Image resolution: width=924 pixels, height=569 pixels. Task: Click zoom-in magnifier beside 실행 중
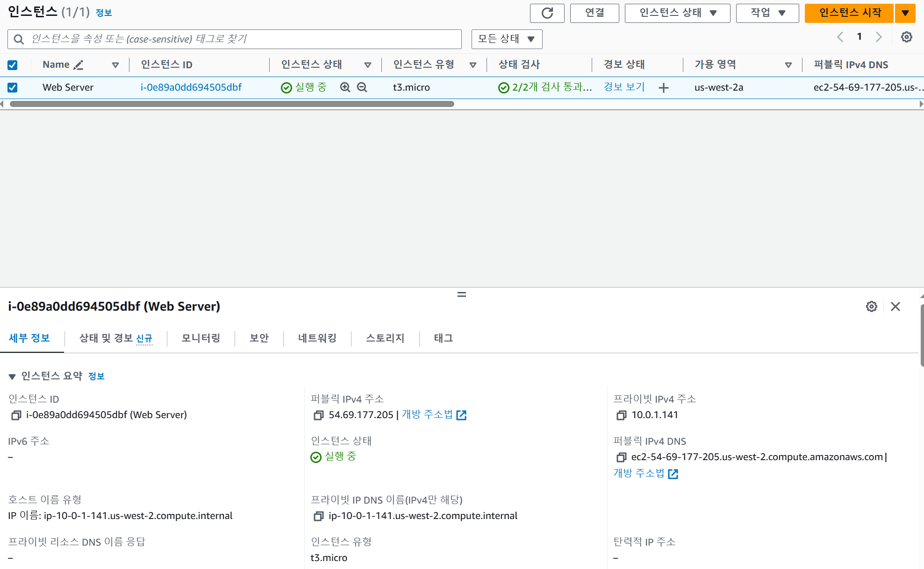point(345,87)
